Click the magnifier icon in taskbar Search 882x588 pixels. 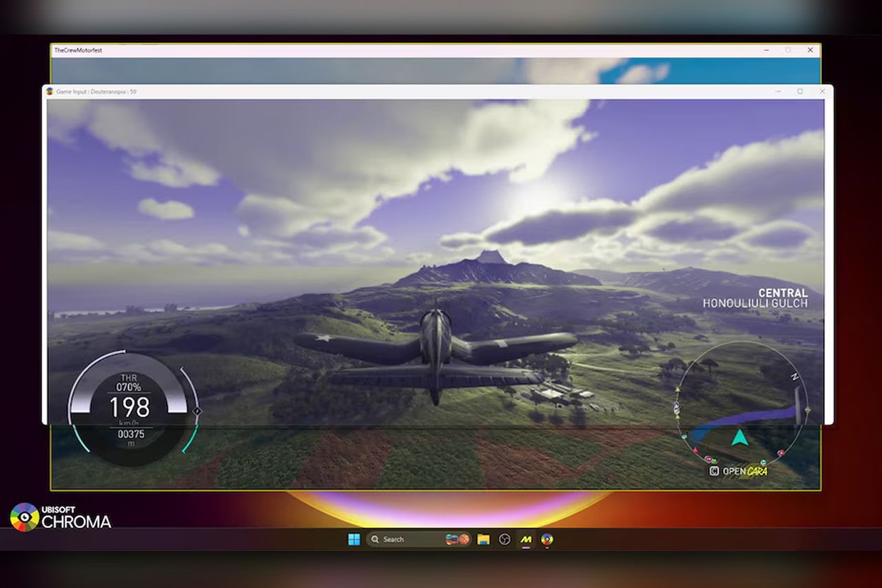375,539
